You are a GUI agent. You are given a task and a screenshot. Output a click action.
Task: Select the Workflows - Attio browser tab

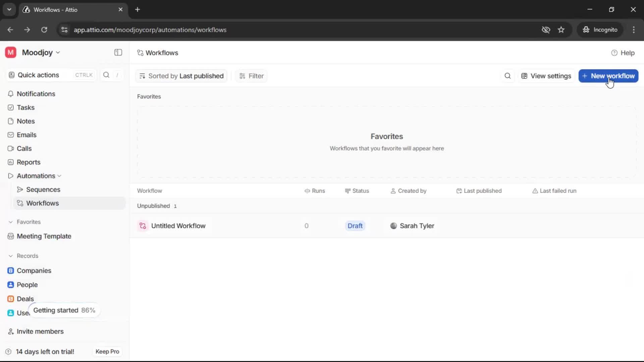(x=73, y=9)
